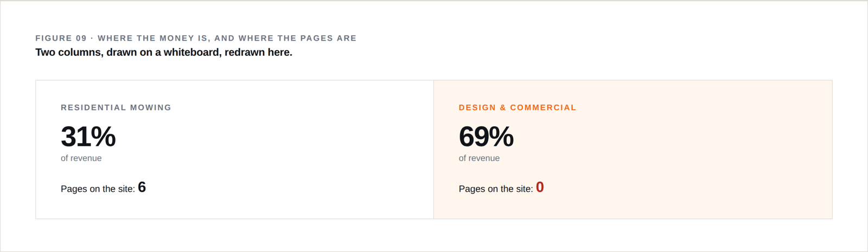The height and width of the screenshot is (252, 868).
Task: Click the percent sign beside 69
Action: [501, 137]
